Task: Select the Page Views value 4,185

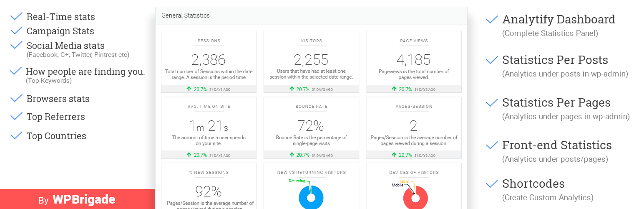Action: click(x=414, y=60)
